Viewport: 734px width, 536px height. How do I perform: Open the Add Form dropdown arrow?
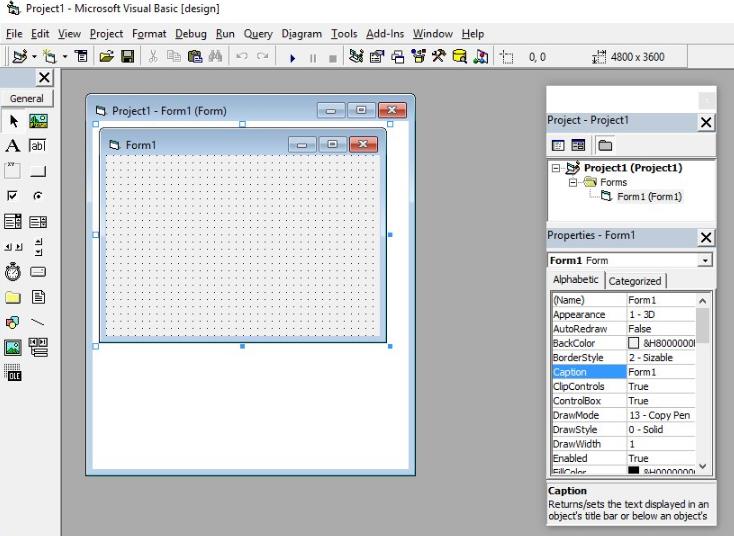pos(65,57)
